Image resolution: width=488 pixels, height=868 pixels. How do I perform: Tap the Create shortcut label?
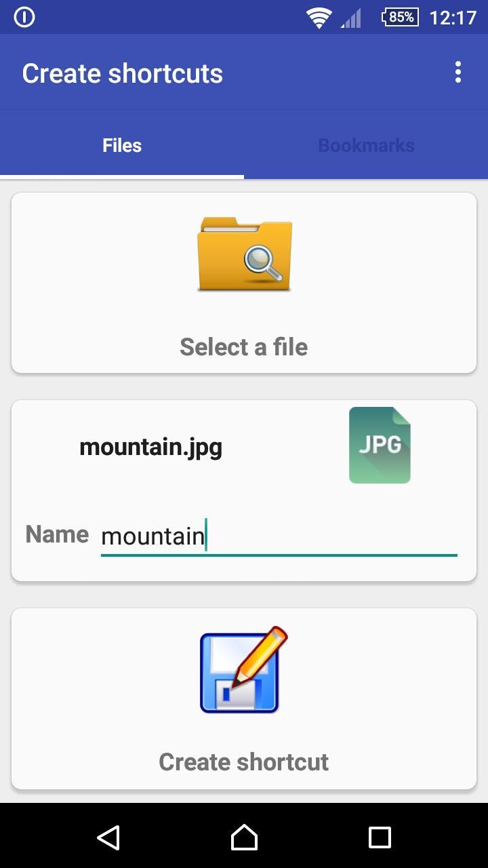point(244,762)
